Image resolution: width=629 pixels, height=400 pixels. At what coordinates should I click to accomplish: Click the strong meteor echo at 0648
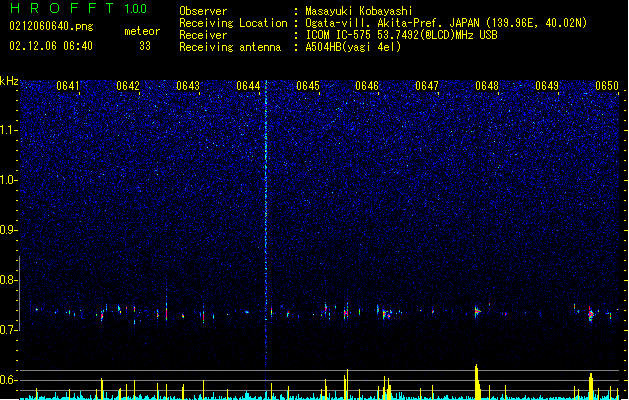[x=477, y=311]
